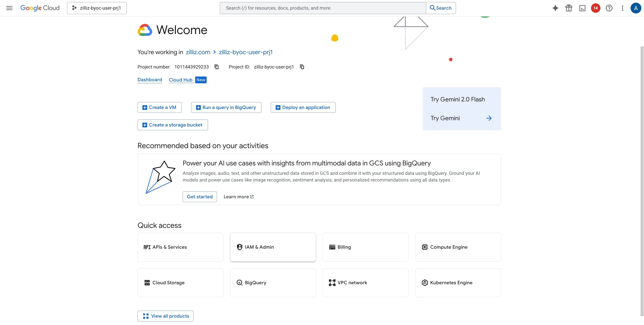Screen dimensions: 644x325
Task: Click Deploy an application button
Action: 303,107
